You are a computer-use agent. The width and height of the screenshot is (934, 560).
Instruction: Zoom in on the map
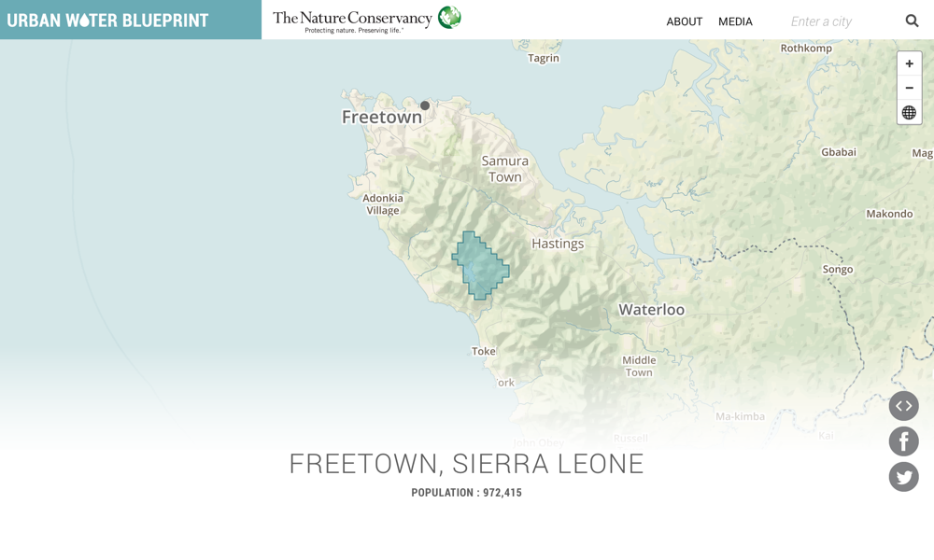click(909, 63)
